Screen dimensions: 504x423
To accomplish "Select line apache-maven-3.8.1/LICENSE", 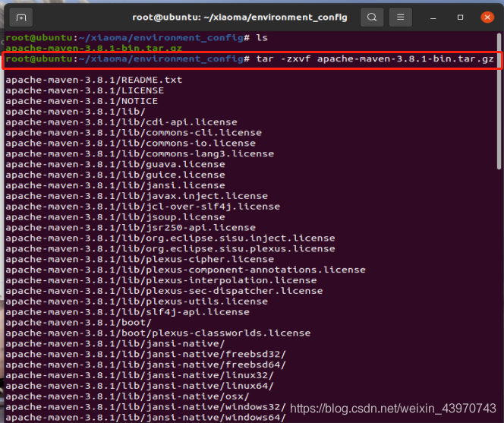I will click(84, 90).
